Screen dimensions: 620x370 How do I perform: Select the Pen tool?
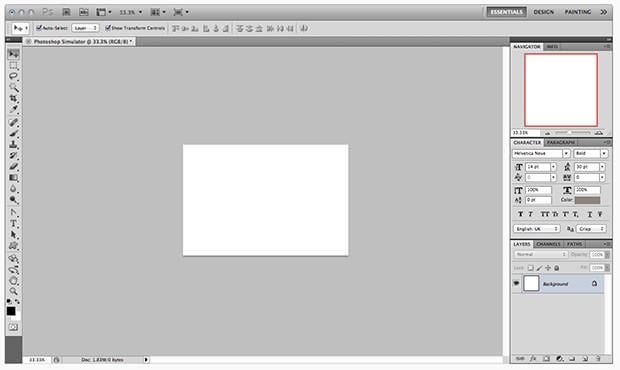(x=13, y=213)
